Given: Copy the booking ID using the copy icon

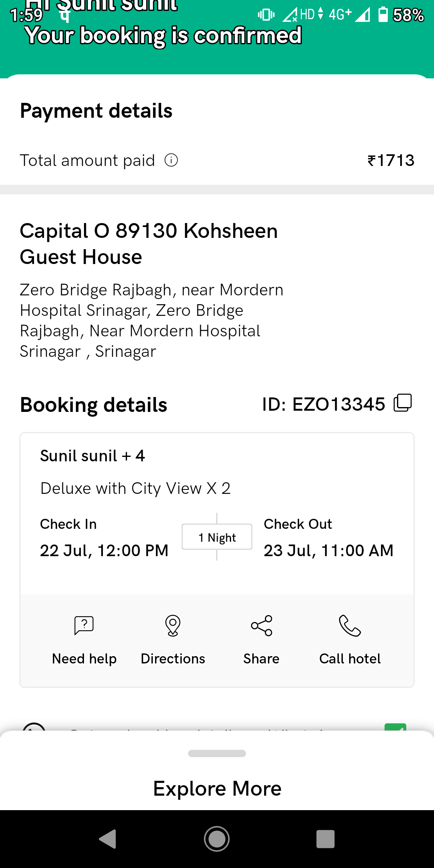Looking at the screenshot, I should pos(403,403).
